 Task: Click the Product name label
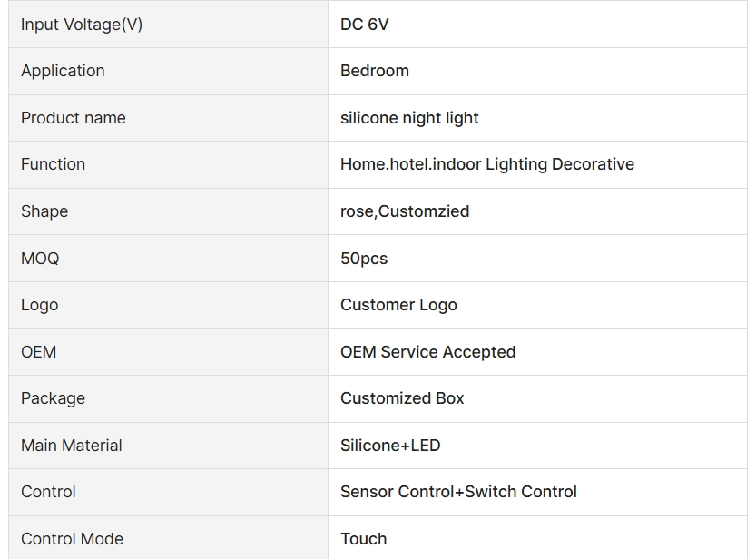[x=74, y=118]
